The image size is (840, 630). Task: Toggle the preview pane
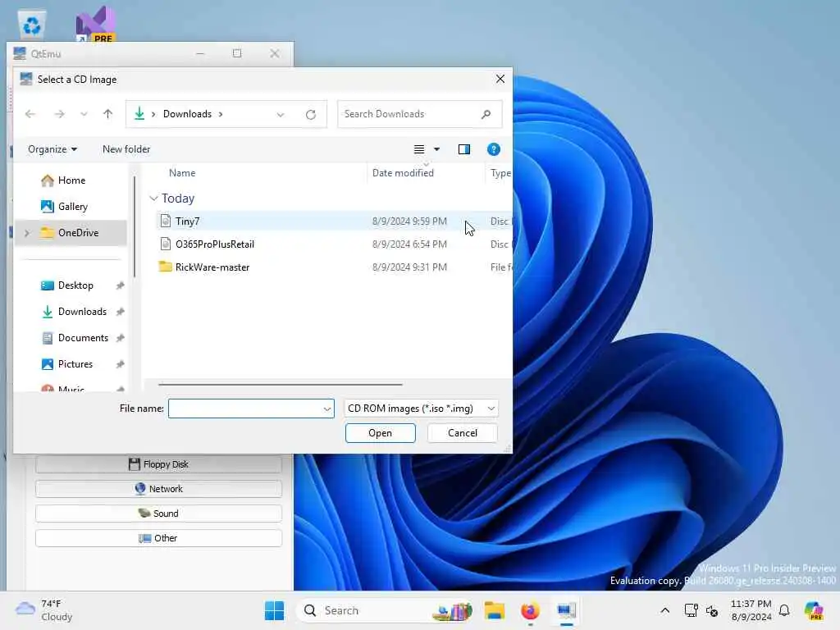[x=464, y=149]
